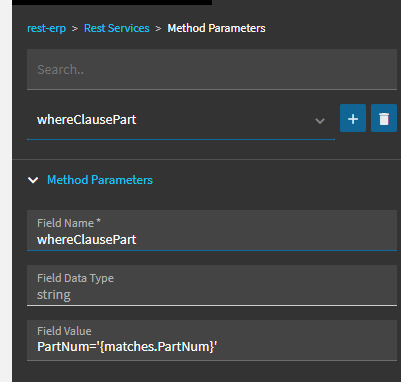The image size is (401, 382).
Task: Click the Field Data Type label
Action: 75,278
